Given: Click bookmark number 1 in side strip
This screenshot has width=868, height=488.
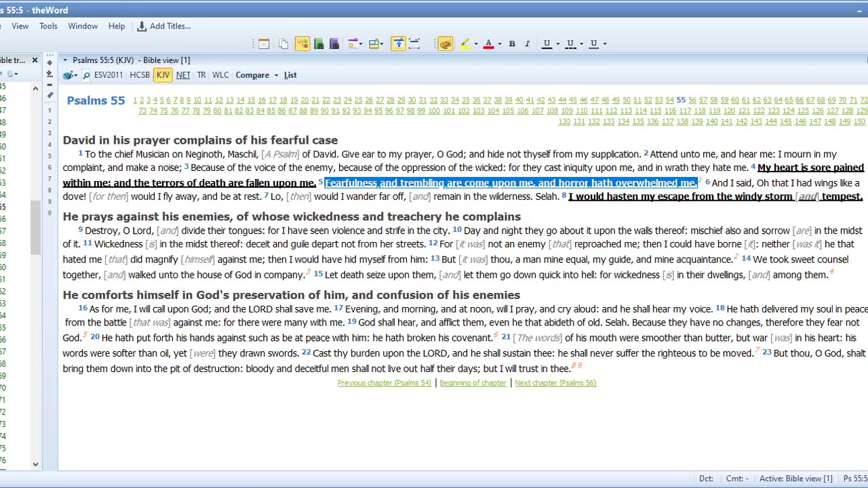Looking at the screenshot, I should click(49, 110).
